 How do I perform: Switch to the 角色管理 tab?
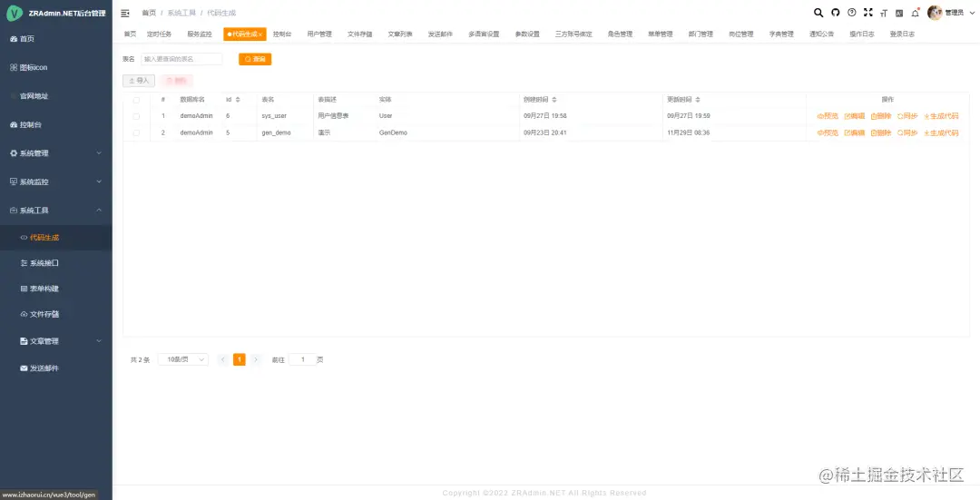620,34
